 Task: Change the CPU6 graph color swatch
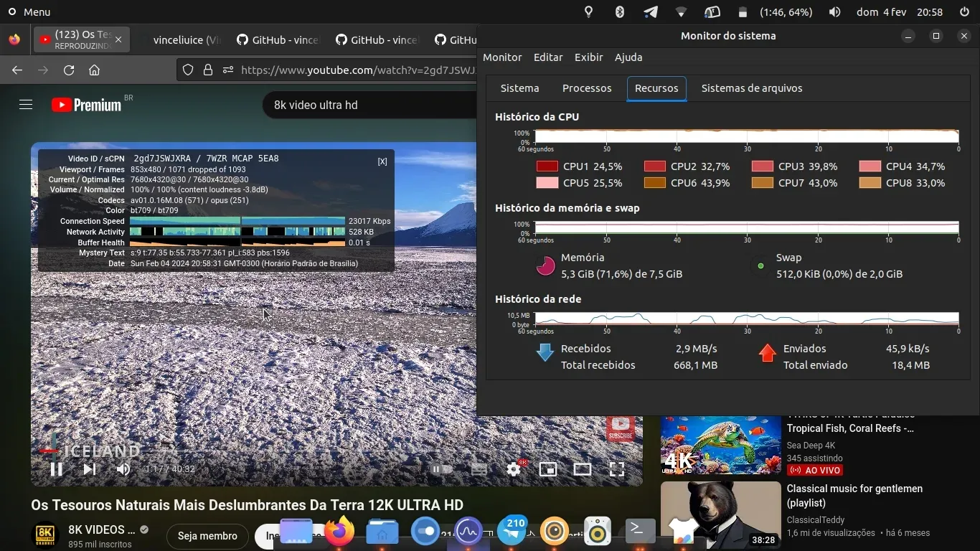pyautogui.click(x=654, y=183)
